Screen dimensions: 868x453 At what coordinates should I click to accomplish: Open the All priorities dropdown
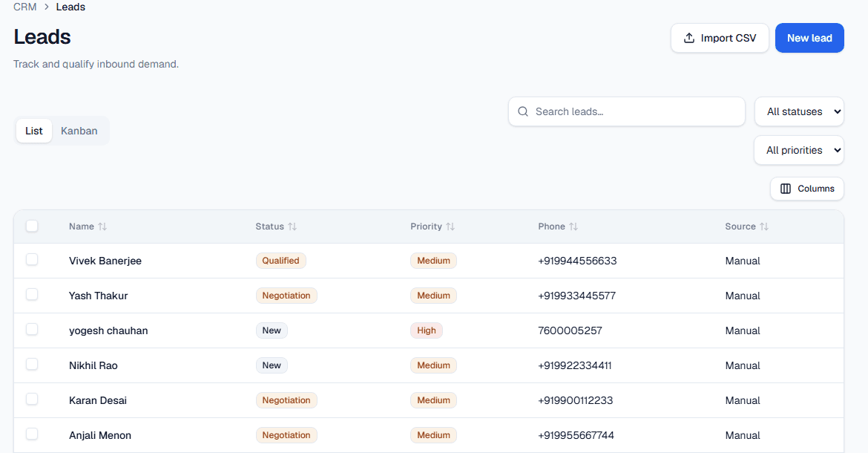pos(799,150)
